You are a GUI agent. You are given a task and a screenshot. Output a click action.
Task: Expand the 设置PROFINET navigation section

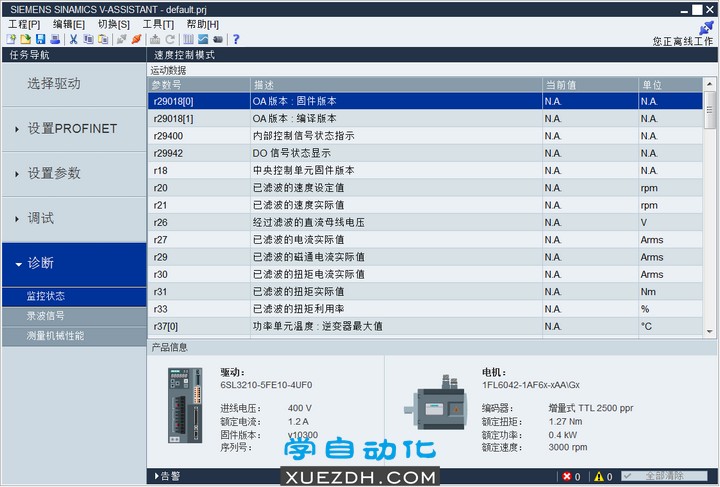pos(74,129)
